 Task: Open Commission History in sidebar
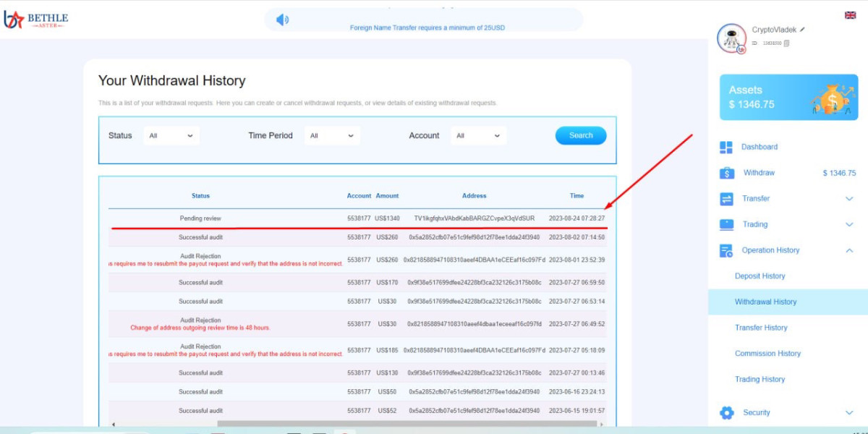pyautogui.click(x=767, y=354)
